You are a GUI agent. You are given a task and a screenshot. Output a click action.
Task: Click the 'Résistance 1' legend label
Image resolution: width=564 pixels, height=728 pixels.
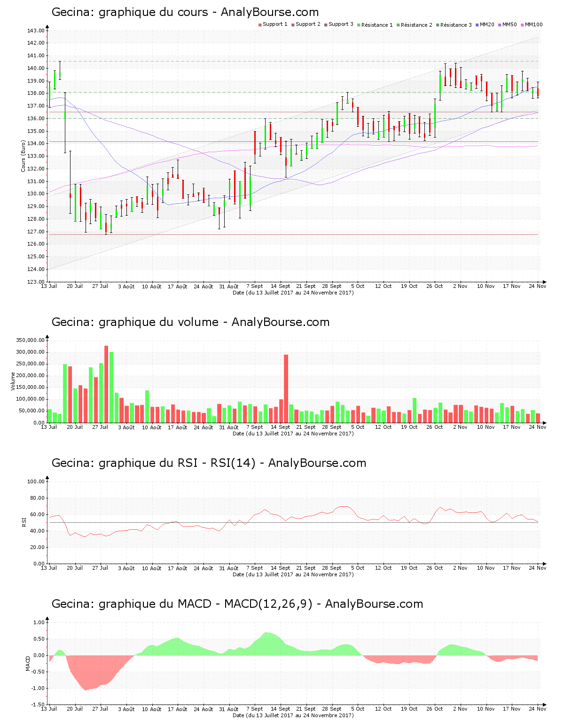(x=377, y=25)
